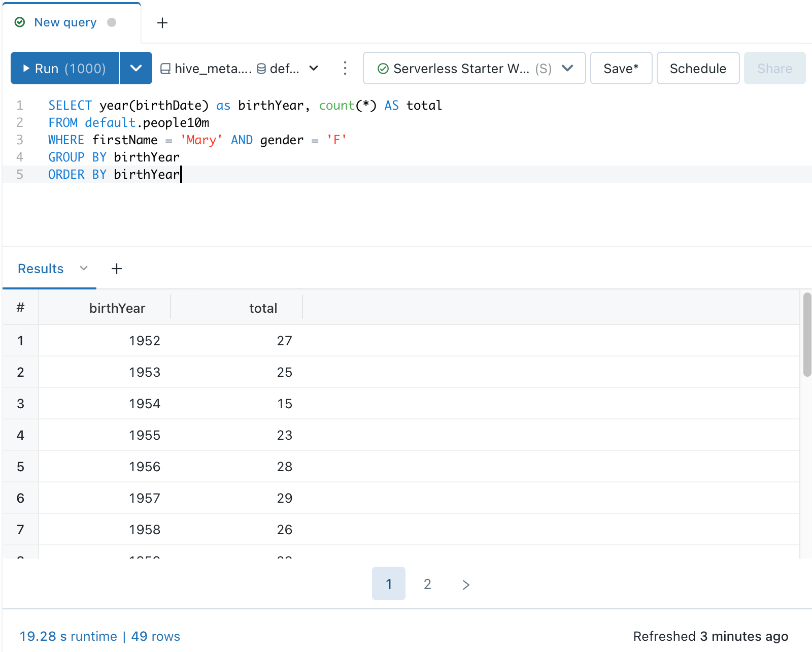This screenshot has width=812, height=652.
Task: Select the Results tab
Action: click(40, 269)
